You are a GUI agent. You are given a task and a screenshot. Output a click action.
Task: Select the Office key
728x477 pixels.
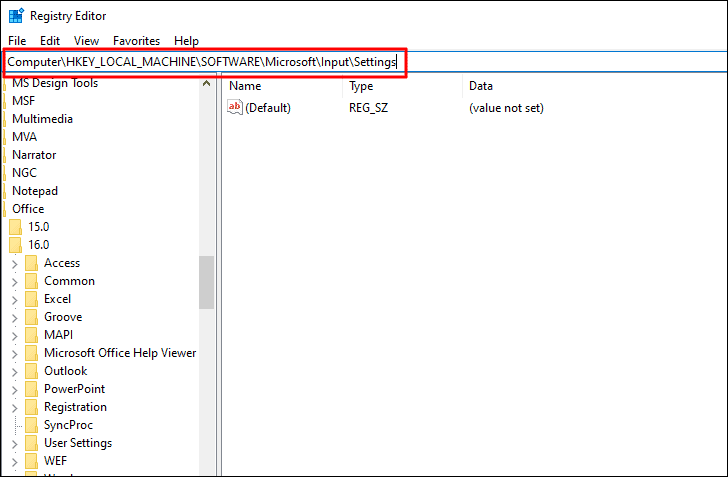tap(28, 209)
